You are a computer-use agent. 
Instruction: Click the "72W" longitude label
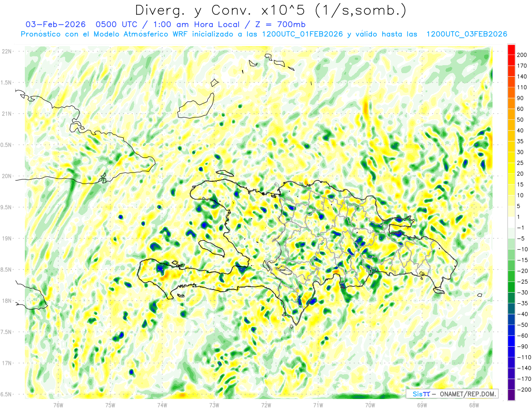[x=266, y=405]
